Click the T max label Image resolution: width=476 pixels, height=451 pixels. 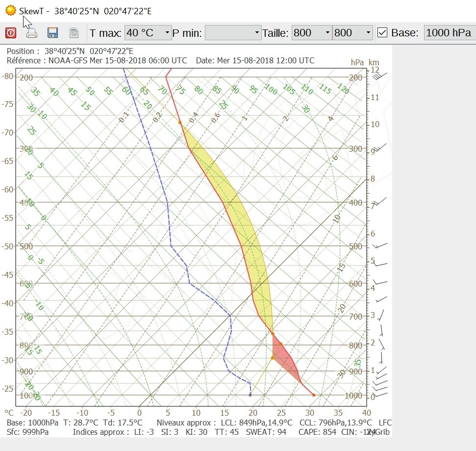pyautogui.click(x=105, y=33)
